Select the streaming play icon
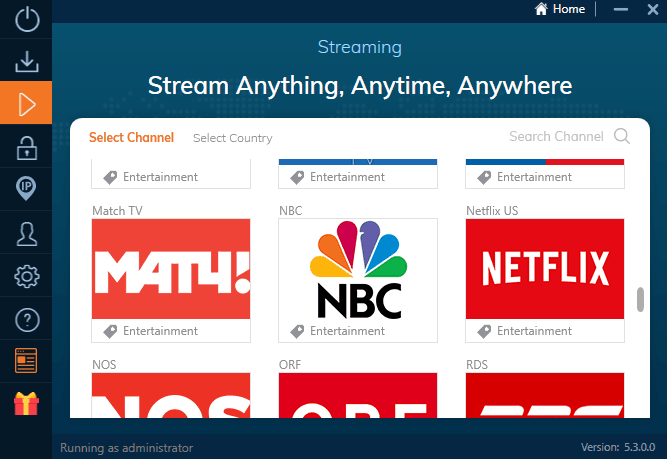Screen dimensions: 667x459 click(27, 103)
